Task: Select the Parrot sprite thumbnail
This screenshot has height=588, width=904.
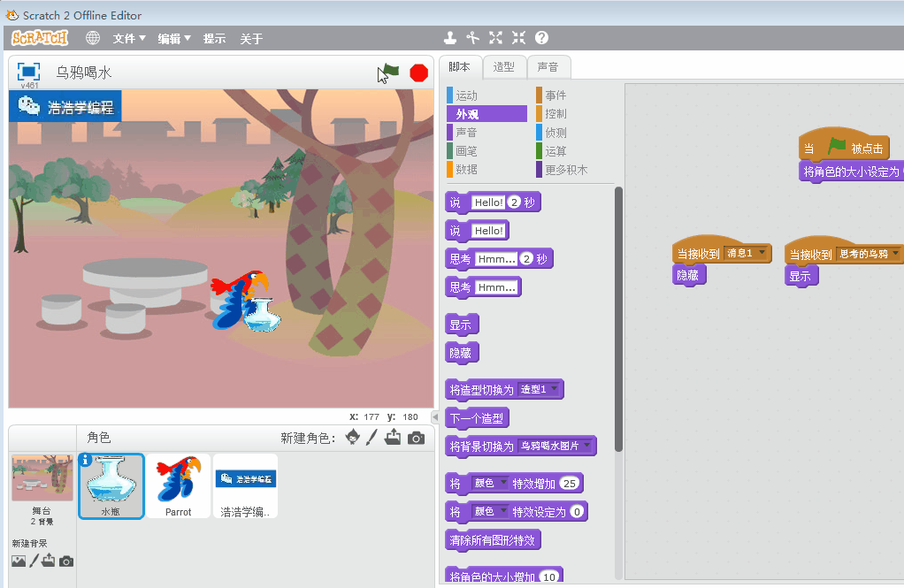Action: coord(178,485)
